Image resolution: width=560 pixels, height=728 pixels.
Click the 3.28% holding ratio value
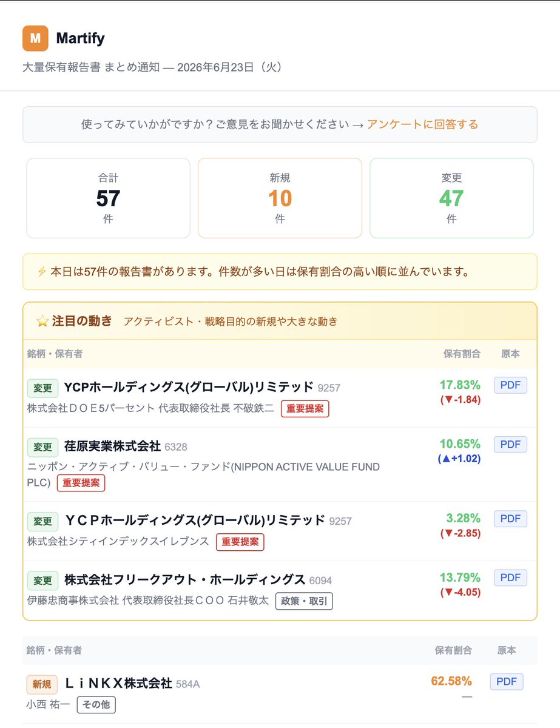464,518
